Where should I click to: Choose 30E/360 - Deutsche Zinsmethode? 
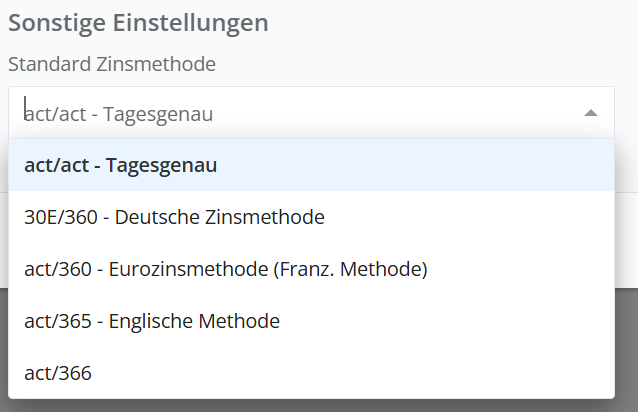pos(174,217)
